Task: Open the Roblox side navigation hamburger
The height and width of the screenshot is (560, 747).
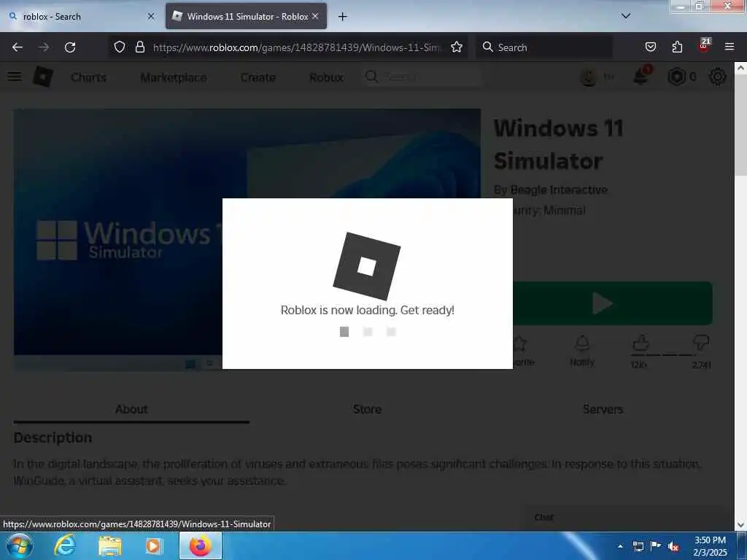Action: click(x=15, y=77)
